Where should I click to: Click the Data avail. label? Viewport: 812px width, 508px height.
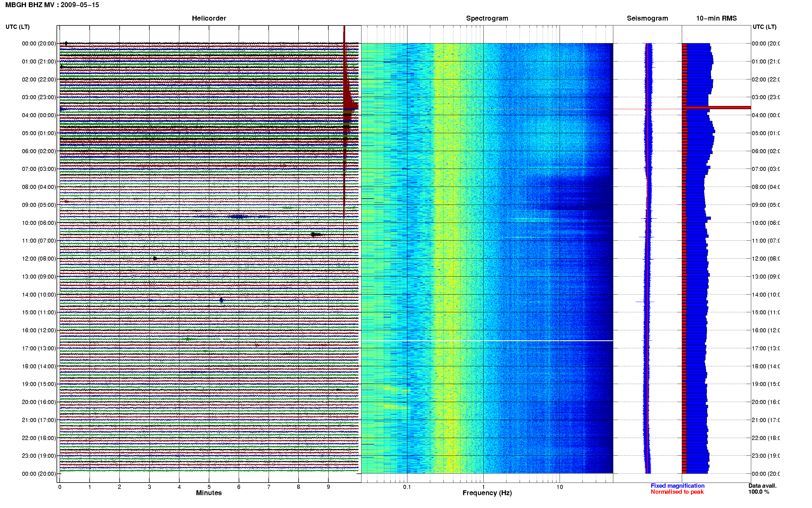click(x=762, y=486)
